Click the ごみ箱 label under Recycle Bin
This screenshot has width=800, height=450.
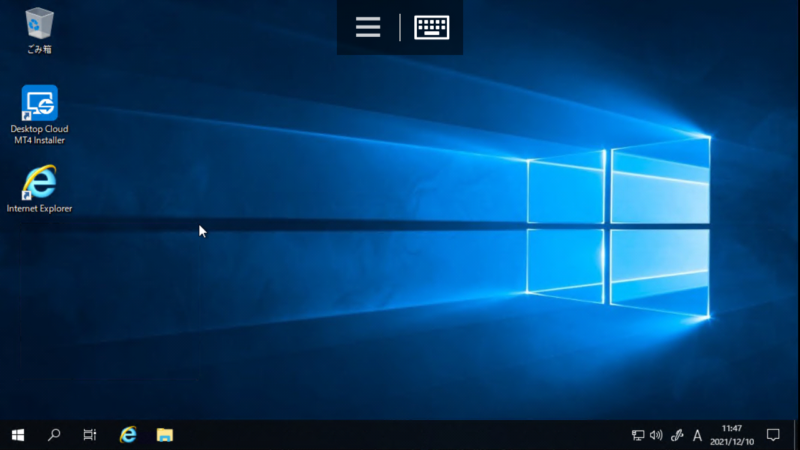pos(39,49)
